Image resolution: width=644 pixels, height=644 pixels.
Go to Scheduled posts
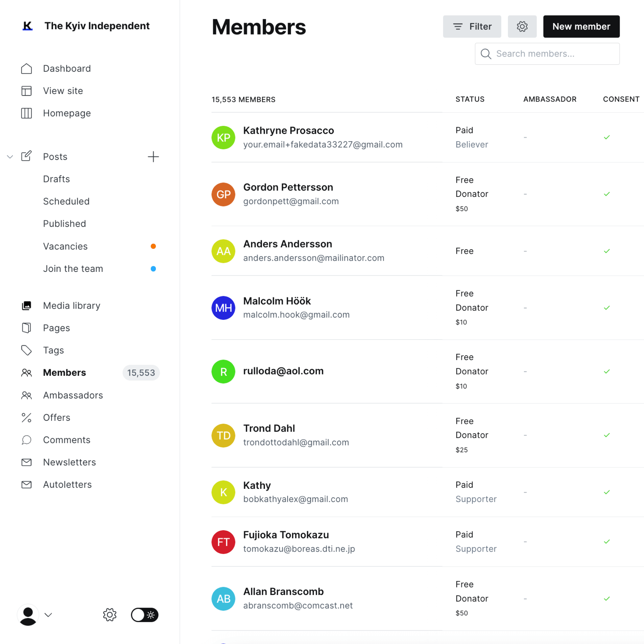[x=66, y=201]
